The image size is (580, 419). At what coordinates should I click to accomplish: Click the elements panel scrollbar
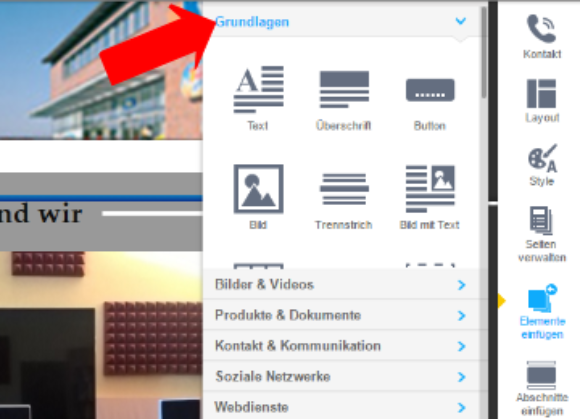coord(484,52)
